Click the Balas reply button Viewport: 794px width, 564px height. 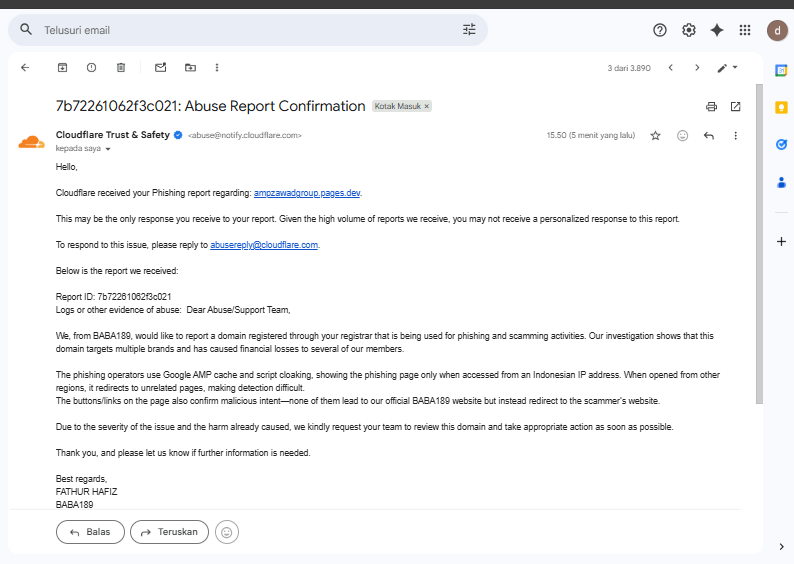[x=90, y=532]
